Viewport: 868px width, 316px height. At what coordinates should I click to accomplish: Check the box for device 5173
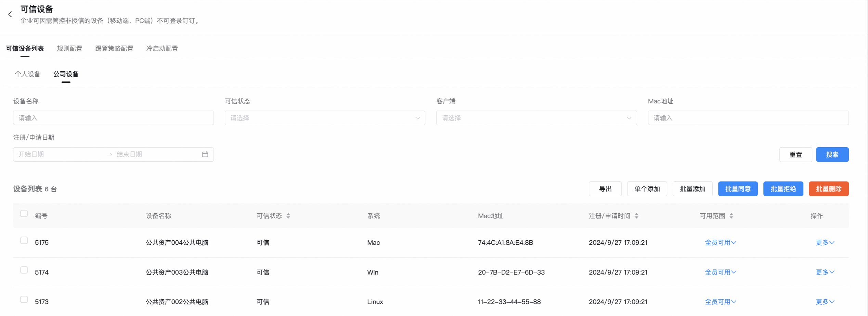point(24,300)
